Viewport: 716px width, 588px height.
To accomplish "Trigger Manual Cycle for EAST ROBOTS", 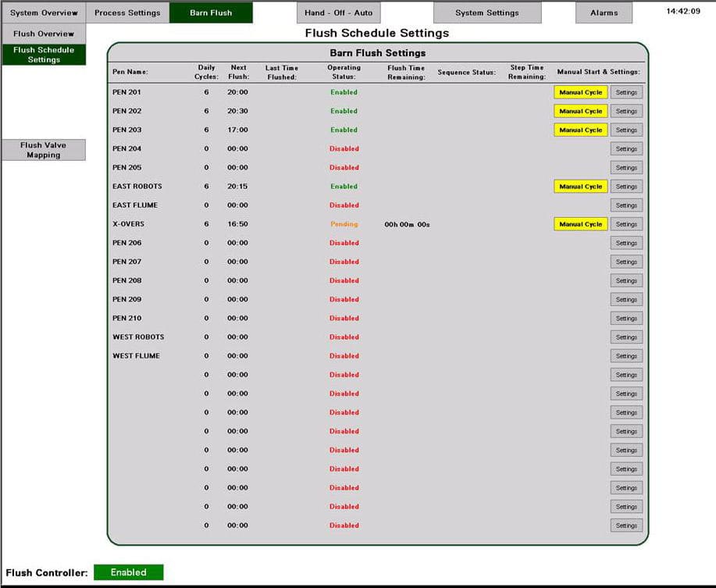I will pos(580,187).
